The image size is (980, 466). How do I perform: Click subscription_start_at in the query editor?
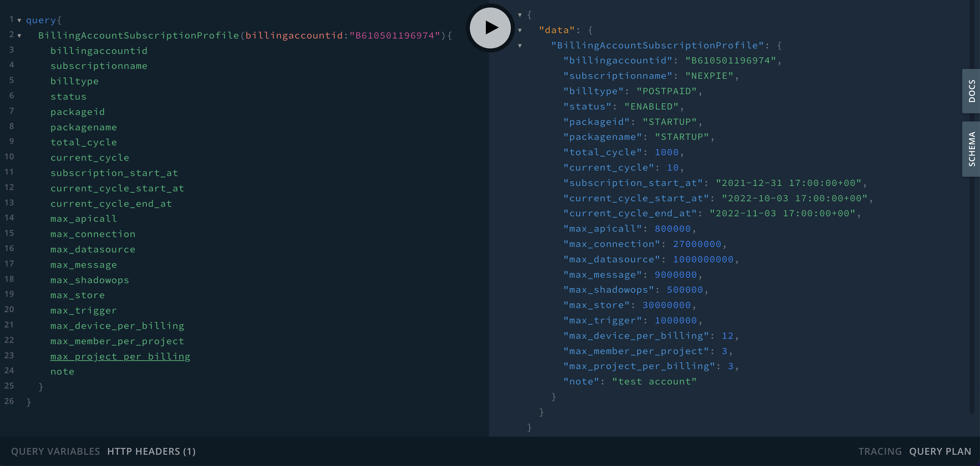point(114,173)
